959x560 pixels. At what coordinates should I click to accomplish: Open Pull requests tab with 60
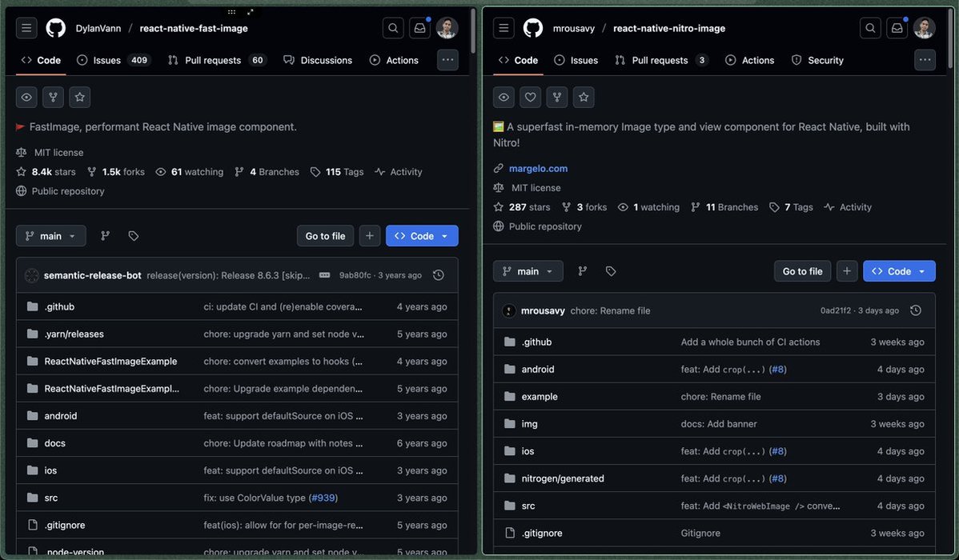coord(217,60)
